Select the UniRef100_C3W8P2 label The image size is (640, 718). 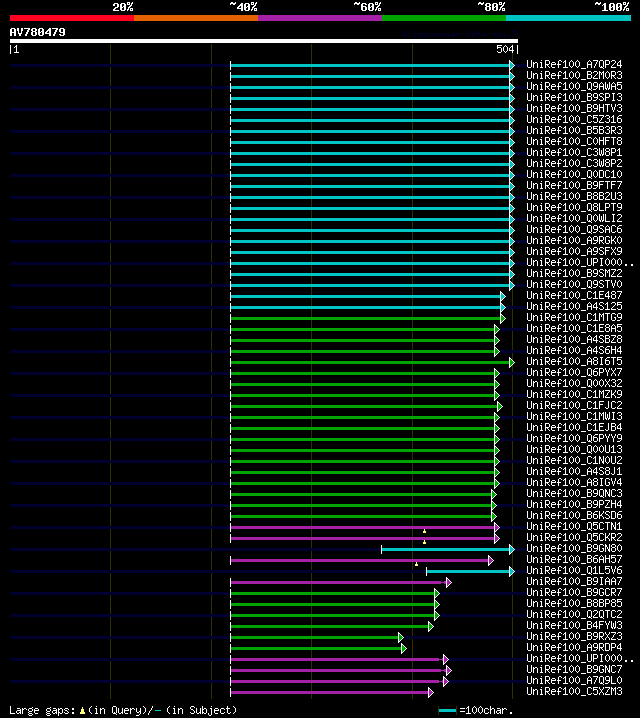coord(574,163)
